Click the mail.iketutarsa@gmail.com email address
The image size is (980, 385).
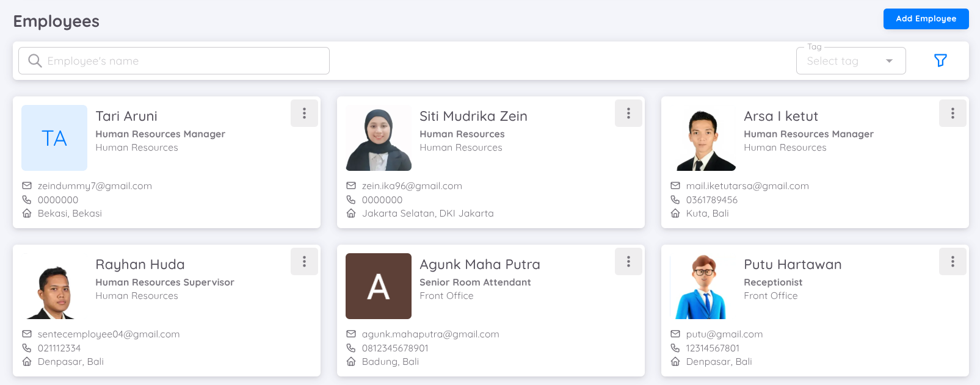[x=747, y=186]
